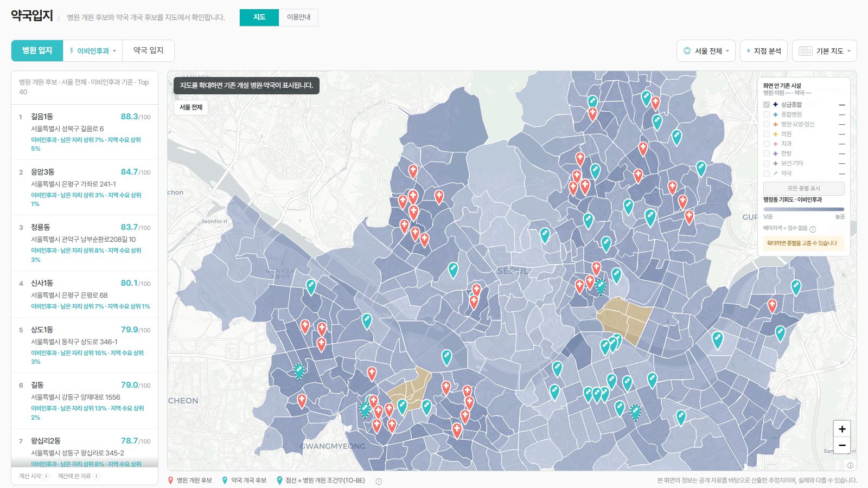Click the 모든 종별 표시 button

click(804, 188)
